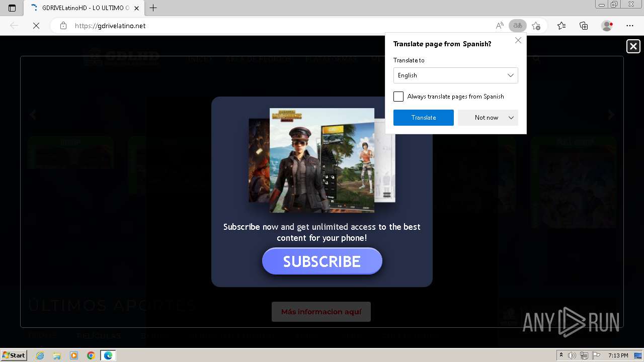View site information lock icon
This screenshot has height=362, width=644.
pyautogui.click(x=63, y=26)
